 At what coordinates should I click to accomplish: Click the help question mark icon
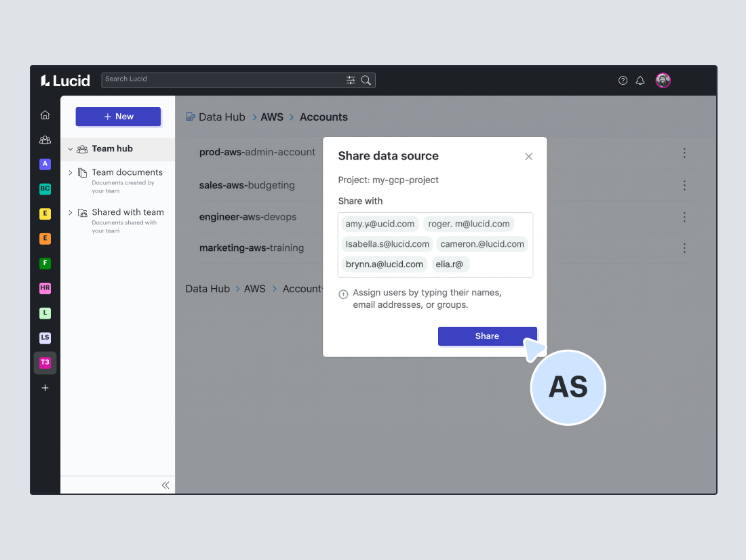(623, 81)
